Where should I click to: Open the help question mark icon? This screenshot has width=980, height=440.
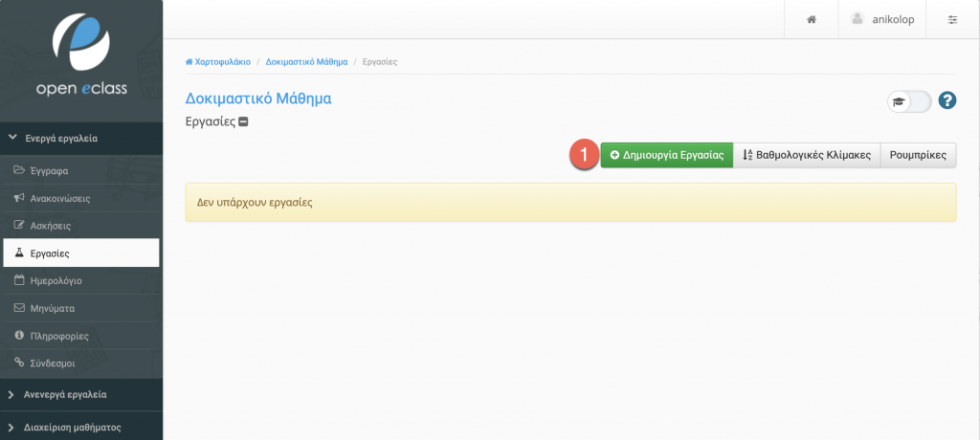pos(947,101)
